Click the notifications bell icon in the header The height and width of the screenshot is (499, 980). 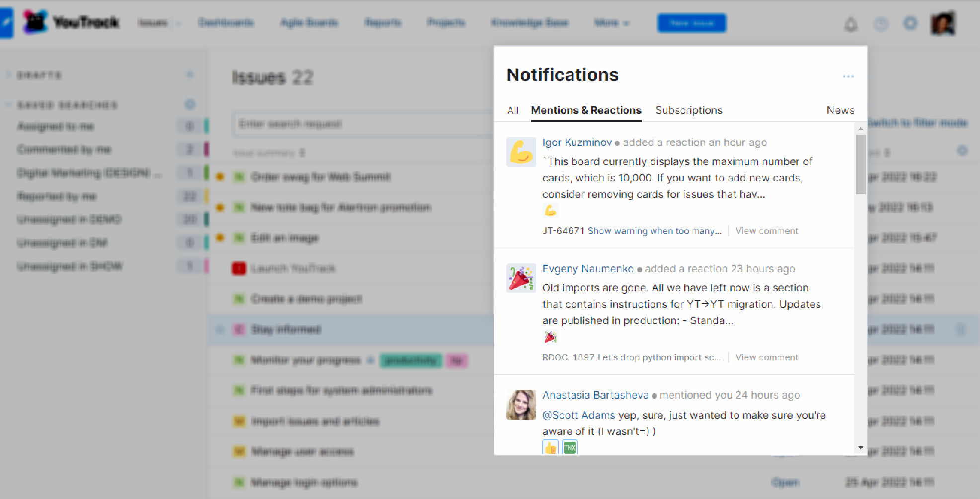coord(851,23)
